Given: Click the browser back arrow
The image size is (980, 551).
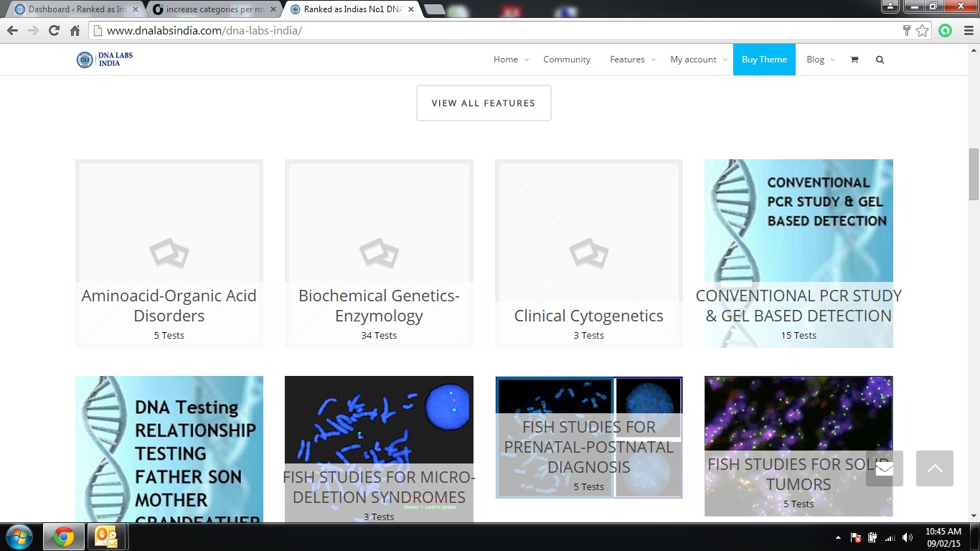Looking at the screenshot, I should click(12, 31).
